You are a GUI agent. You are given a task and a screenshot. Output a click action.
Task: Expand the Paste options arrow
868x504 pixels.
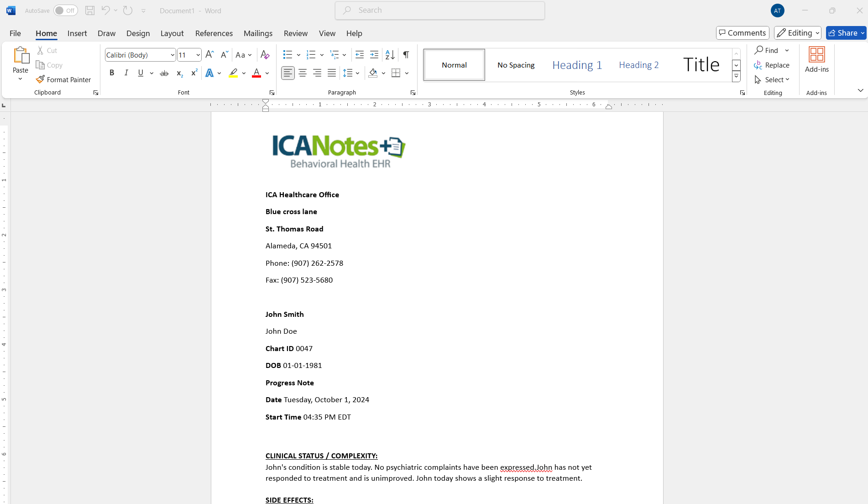click(21, 79)
